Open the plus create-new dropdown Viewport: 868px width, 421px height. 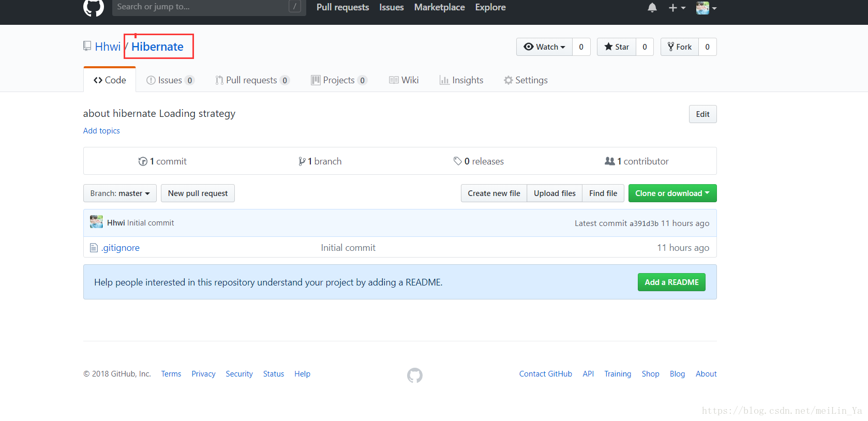(x=677, y=8)
